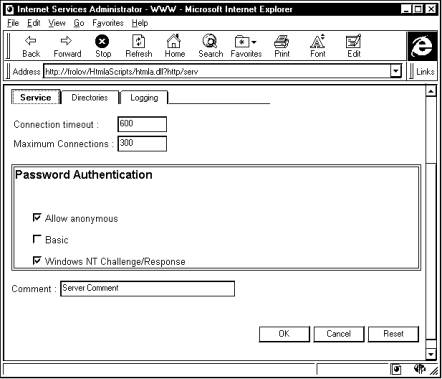Print the page using the Print icon
This screenshot has width=442, height=379.
(282, 46)
